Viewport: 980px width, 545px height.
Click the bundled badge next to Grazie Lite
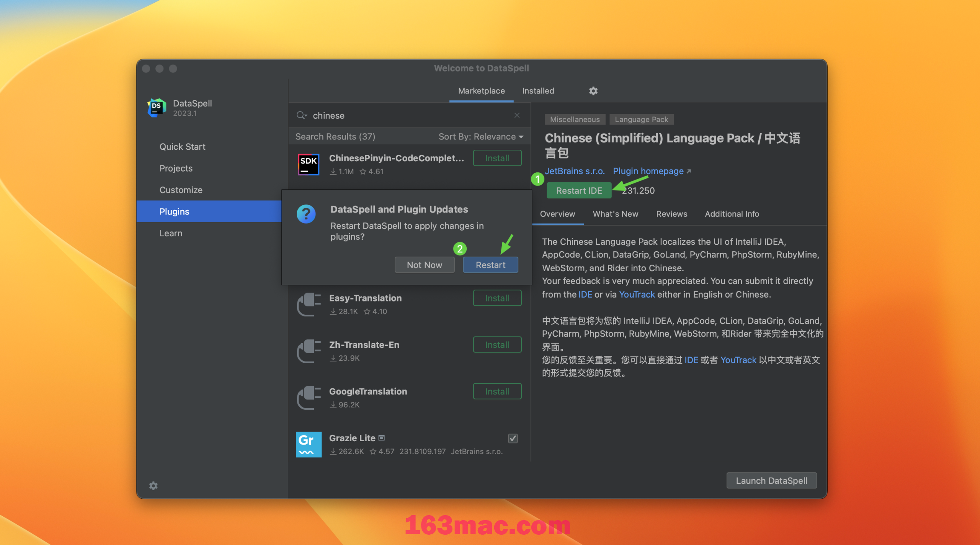point(381,438)
